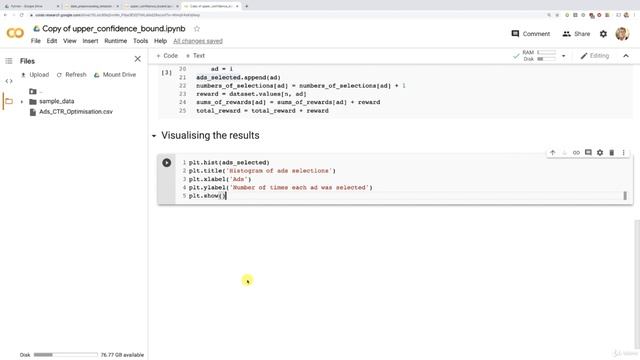Open cell editor settings gear
This screenshot has width=640, height=360.
point(600,153)
